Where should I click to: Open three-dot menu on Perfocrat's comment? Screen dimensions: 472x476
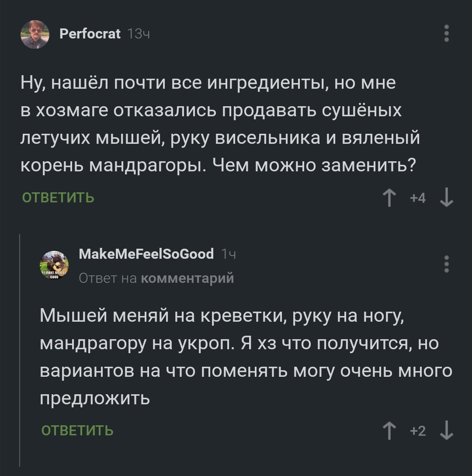(446, 34)
